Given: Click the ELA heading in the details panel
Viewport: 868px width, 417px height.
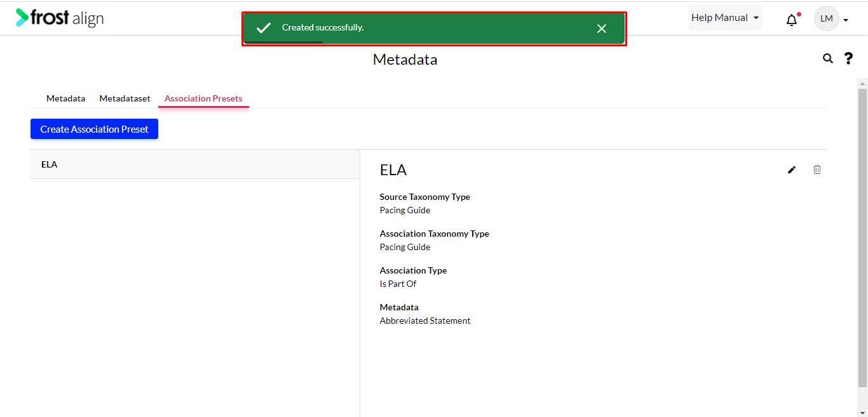Looking at the screenshot, I should point(393,169).
